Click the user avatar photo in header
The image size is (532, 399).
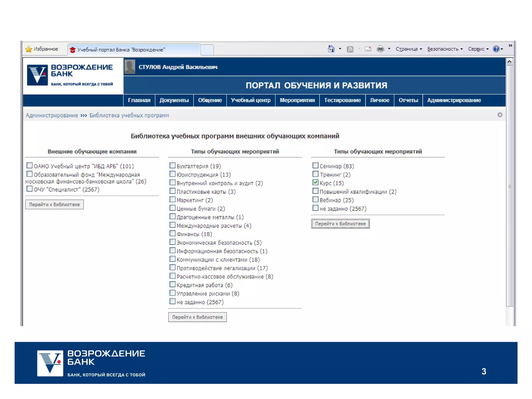[x=130, y=67]
